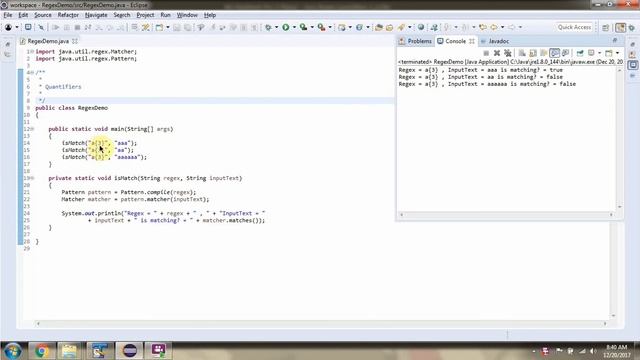This screenshot has width=640, height=360.
Task: Click the Save icon in the main toolbar
Action: [176, 27]
